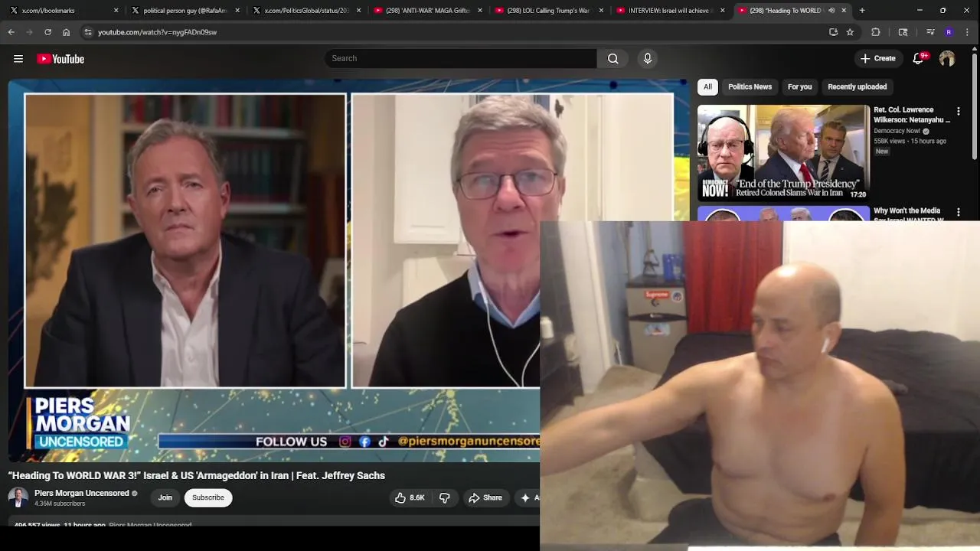This screenshot has width=980, height=551.
Task: Open a new tab with the plus button
Action: coord(862,11)
